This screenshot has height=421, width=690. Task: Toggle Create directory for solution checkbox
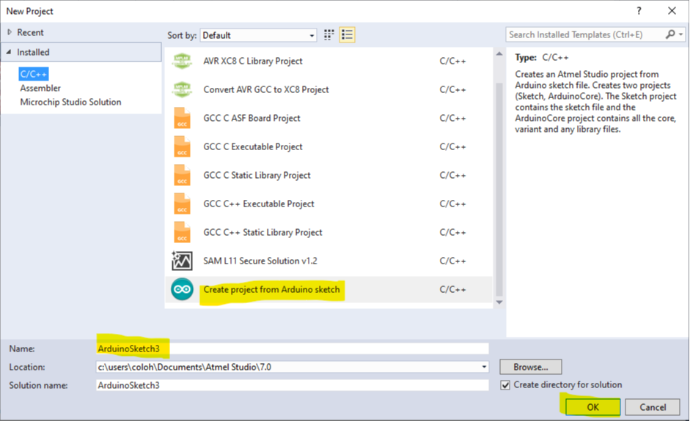tap(507, 385)
